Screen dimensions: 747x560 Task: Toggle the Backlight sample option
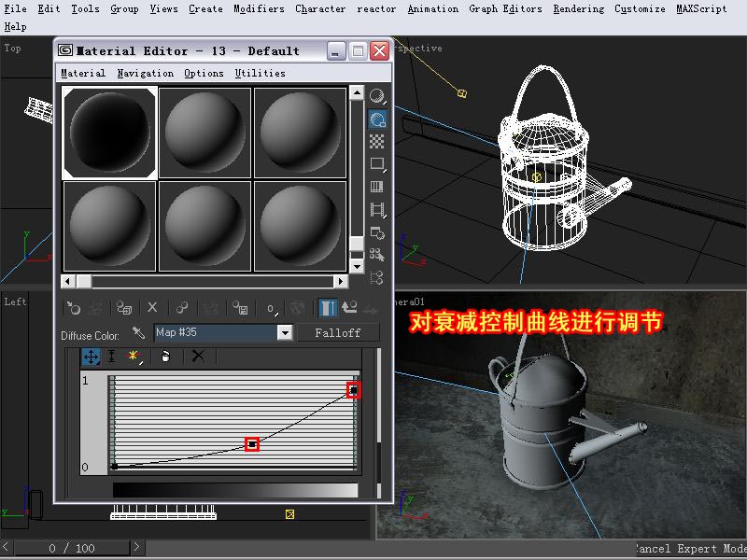click(x=377, y=119)
